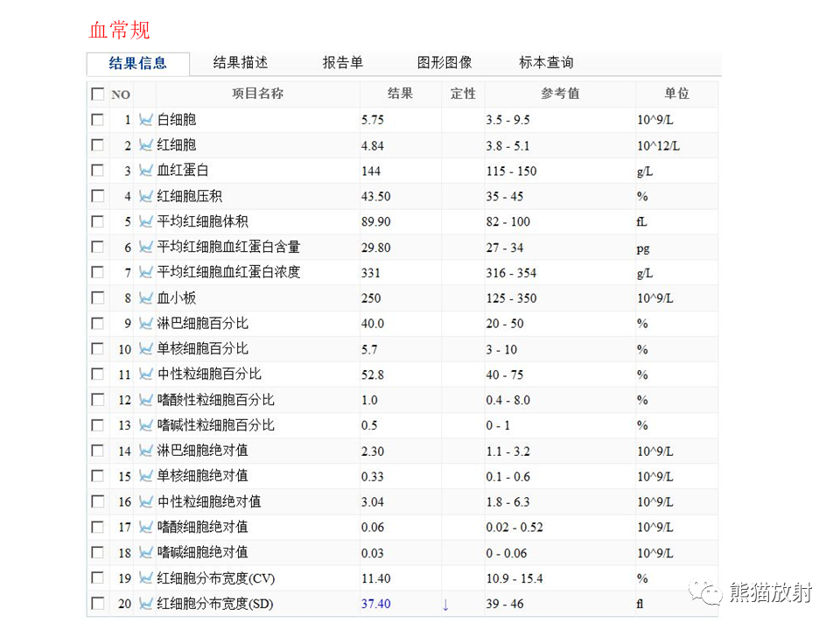Open trend chart icon for 淋巴细胞百分比
Viewport: 840px width, 630px height.
[x=146, y=323]
